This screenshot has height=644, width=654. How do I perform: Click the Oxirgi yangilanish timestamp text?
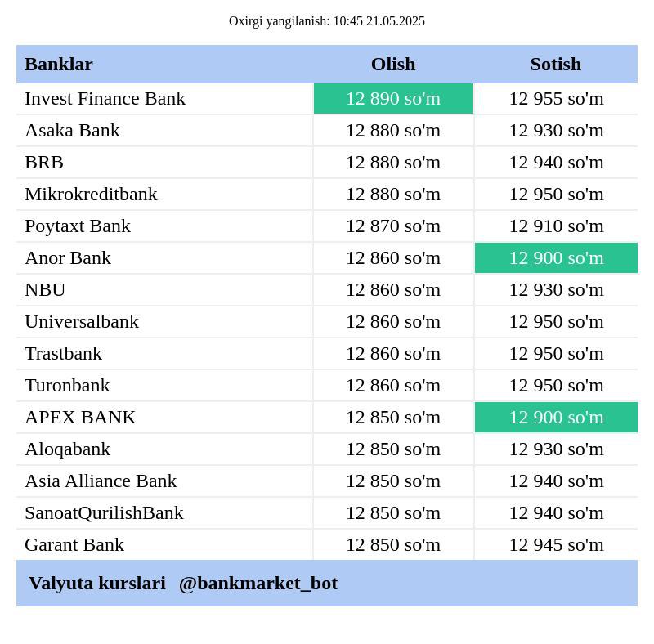point(326,21)
